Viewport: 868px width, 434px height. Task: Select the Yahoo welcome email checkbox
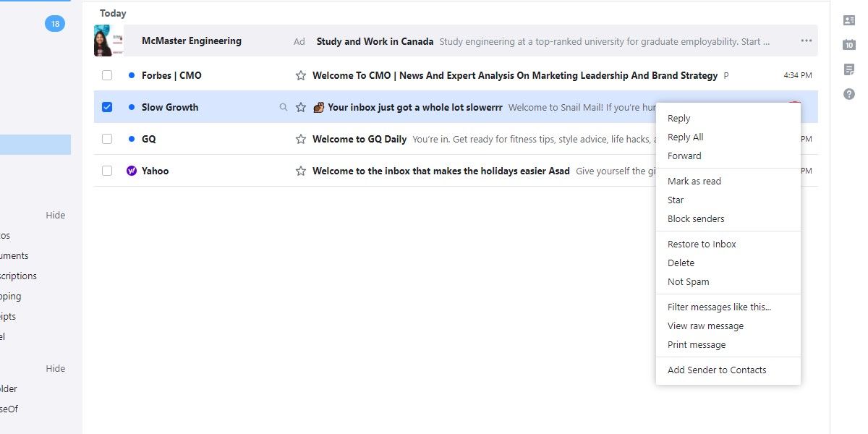click(107, 171)
